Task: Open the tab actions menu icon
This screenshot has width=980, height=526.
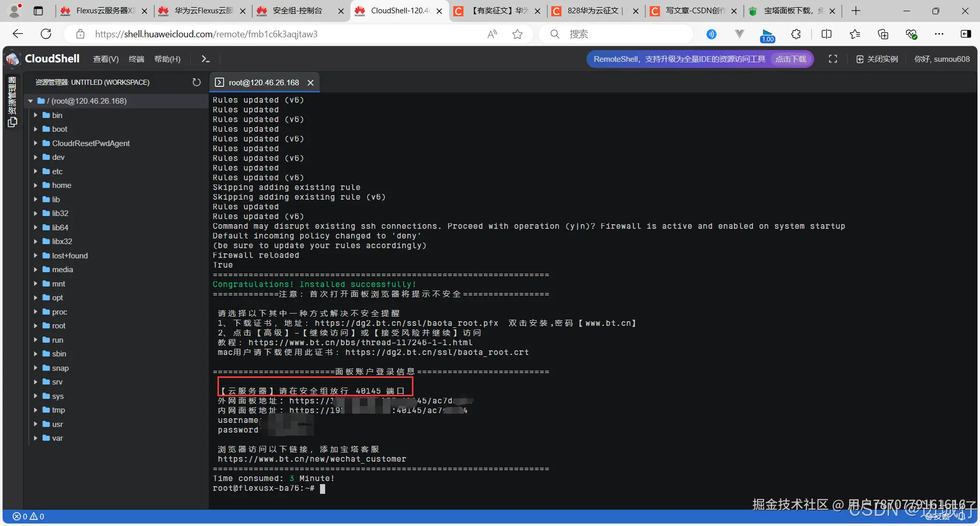Action: click(x=38, y=11)
